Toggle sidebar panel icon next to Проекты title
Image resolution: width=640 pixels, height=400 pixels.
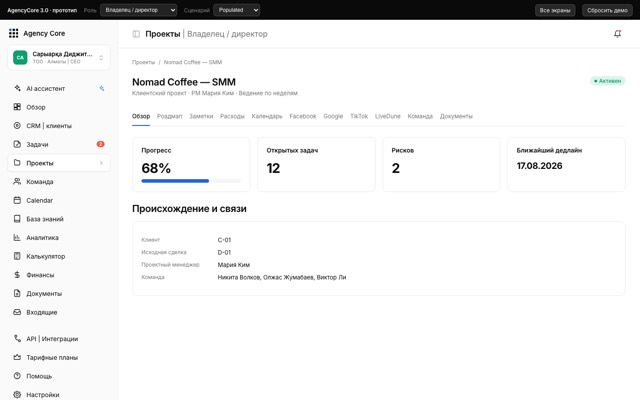[136, 34]
